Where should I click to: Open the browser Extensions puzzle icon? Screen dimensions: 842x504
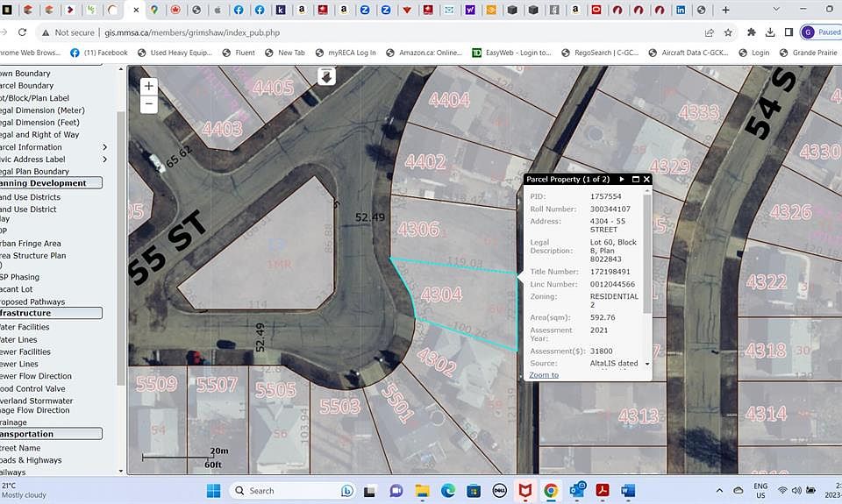tap(752, 32)
